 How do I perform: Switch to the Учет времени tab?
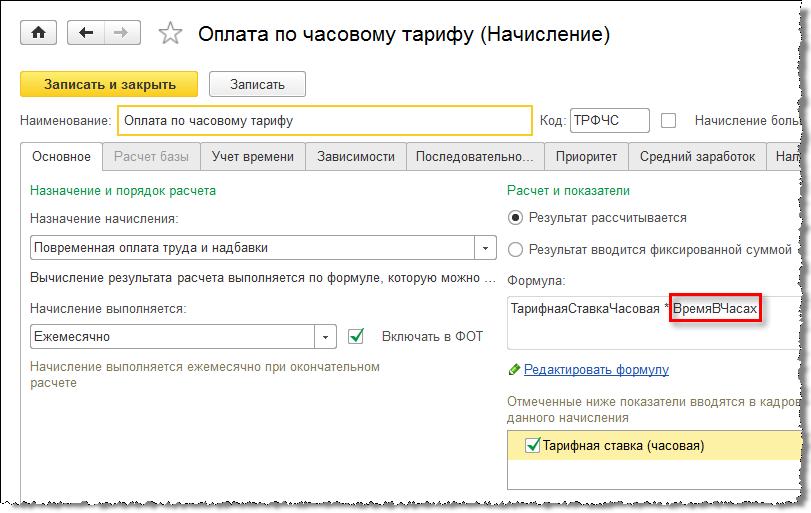point(253,156)
